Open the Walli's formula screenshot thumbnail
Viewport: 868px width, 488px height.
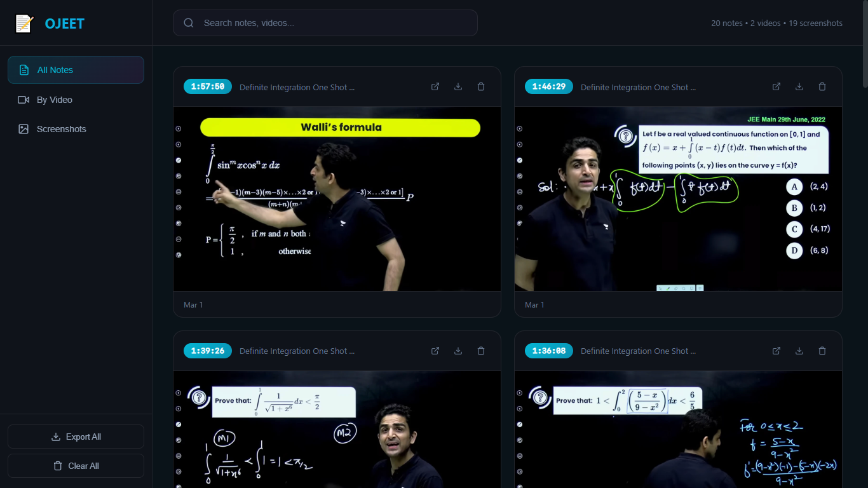click(337, 198)
